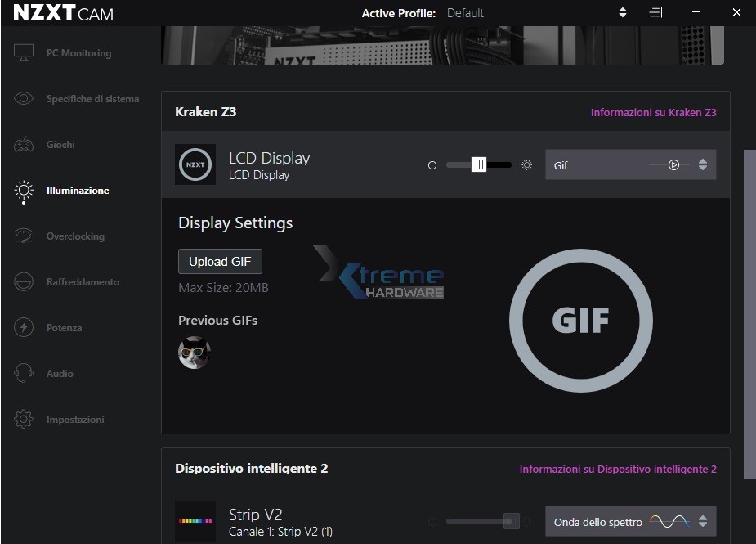Open the Illuminazione section in sidebar
Screen dimensions: 756x544
[x=77, y=191]
